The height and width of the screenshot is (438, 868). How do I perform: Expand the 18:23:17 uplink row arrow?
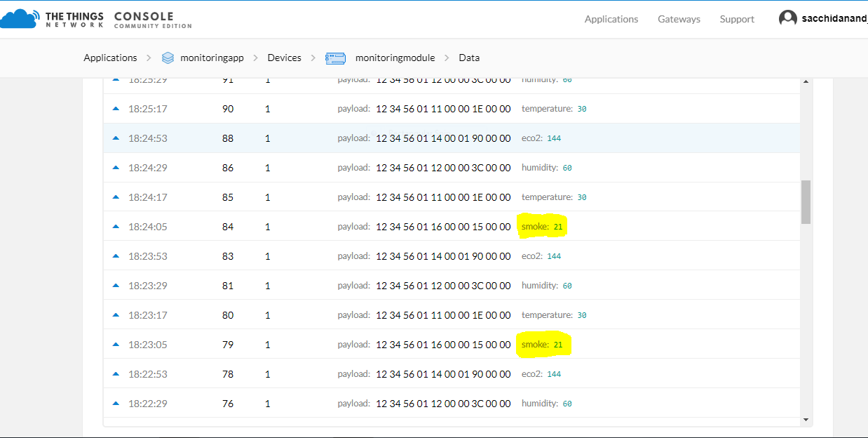coord(116,315)
